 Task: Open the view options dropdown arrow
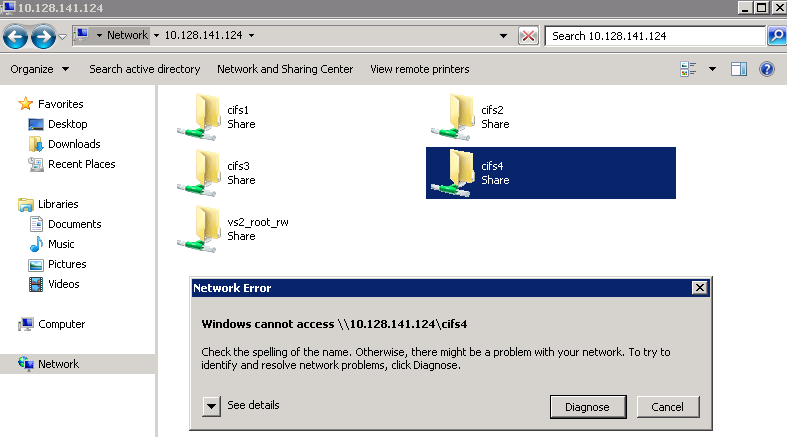(713, 69)
